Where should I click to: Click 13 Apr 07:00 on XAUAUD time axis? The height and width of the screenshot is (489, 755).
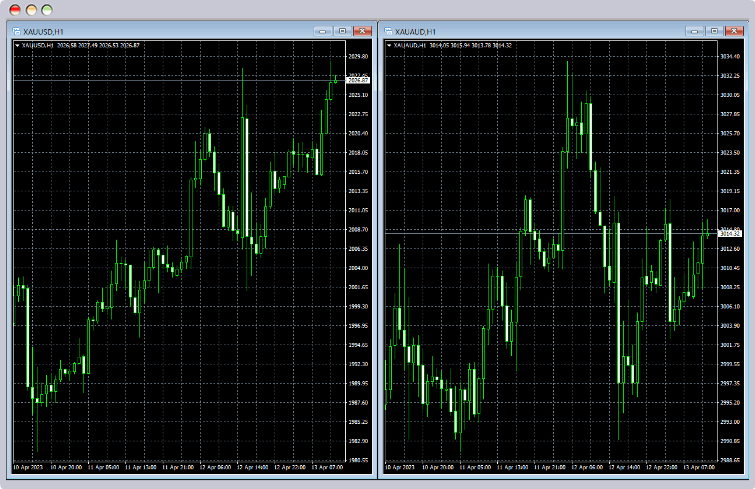[x=699, y=467]
